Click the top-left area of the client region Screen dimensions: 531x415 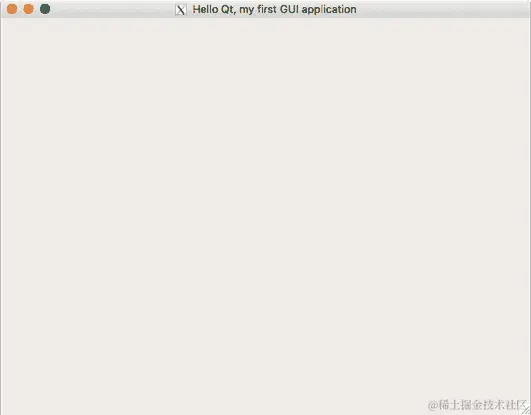tap(20, 34)
